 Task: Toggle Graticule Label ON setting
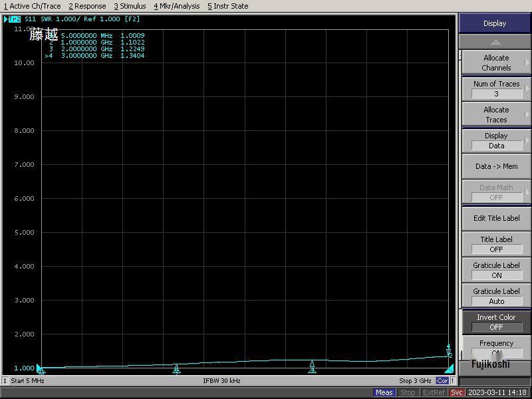(496, 271)
